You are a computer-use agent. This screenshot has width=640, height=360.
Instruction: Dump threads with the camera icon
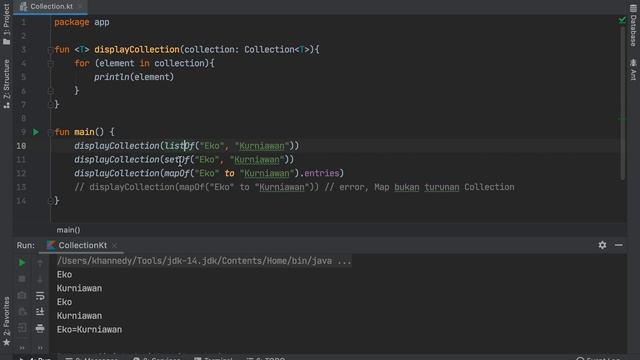pyautogui.click(x=22, y=295)
